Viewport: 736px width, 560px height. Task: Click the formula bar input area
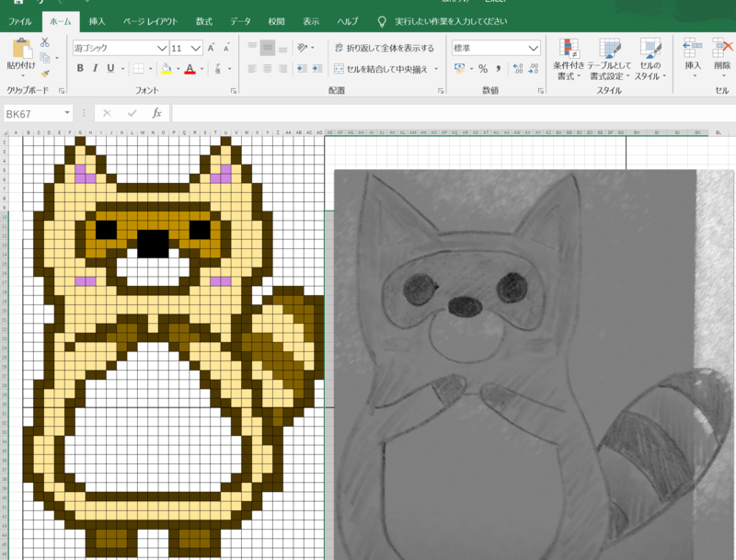454,113
